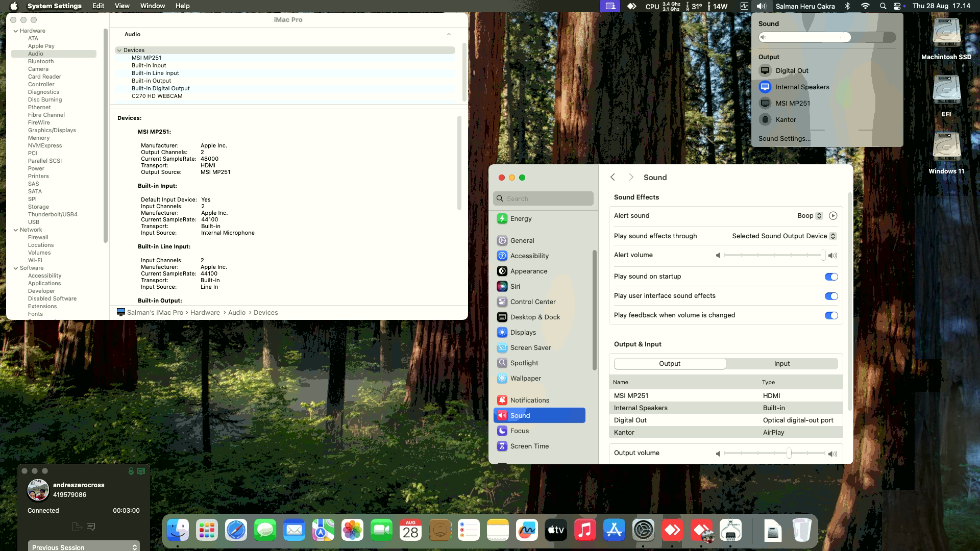This screenshot has height=551, width=980.
Task: Open App Store from the Dock
Action: click(614, 531)
